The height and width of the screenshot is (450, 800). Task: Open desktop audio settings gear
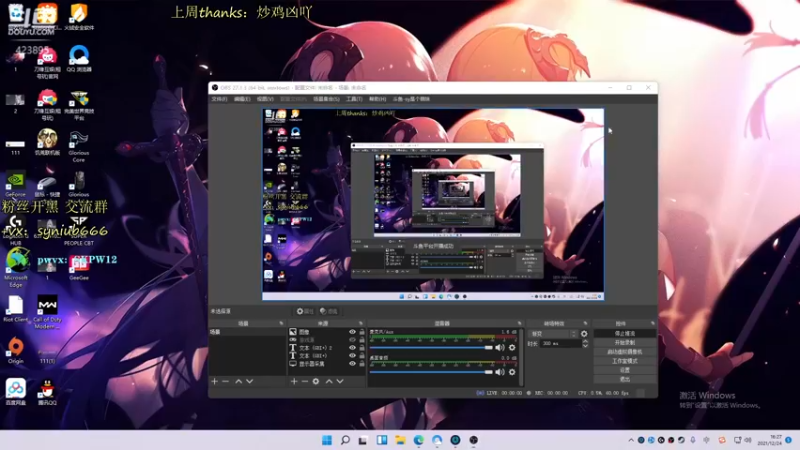pos(512,372)
